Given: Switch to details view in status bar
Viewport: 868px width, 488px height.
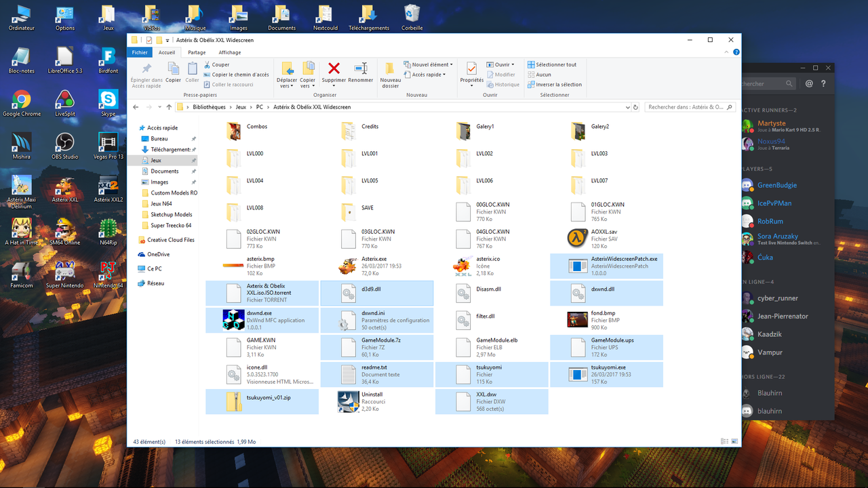Looking at the screenshot, I should 725,441.
